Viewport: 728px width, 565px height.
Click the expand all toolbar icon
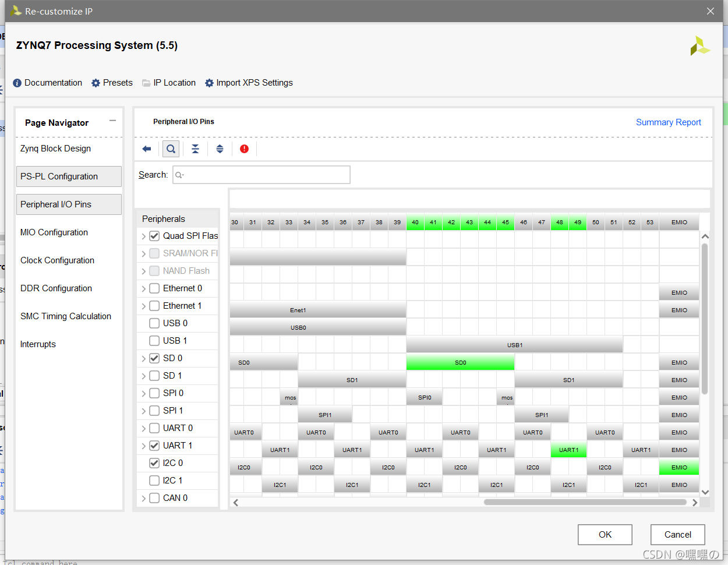[220, 149]
